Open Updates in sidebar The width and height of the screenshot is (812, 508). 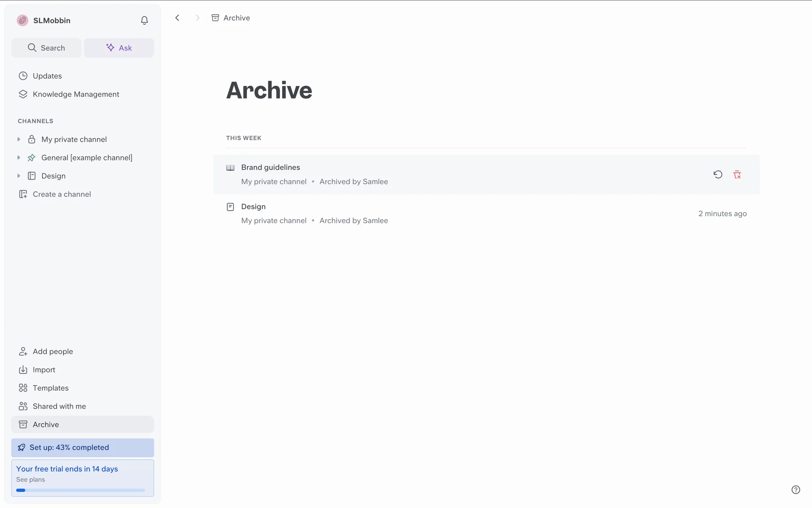coord(47,76)
